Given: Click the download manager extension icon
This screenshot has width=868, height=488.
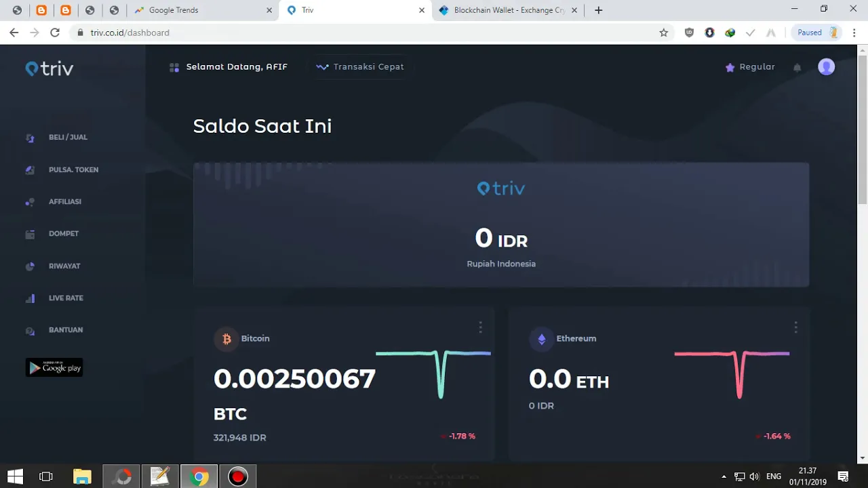Looking at the screenshot, I should pos(709,33).
